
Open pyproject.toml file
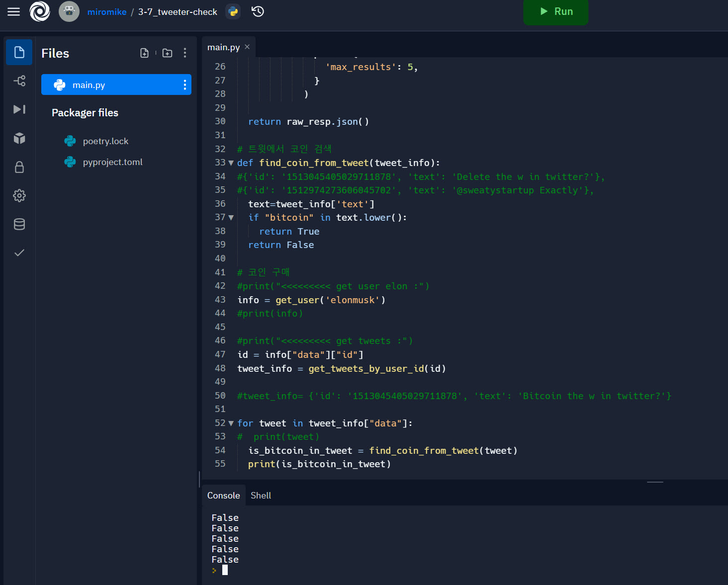(113, 162)
